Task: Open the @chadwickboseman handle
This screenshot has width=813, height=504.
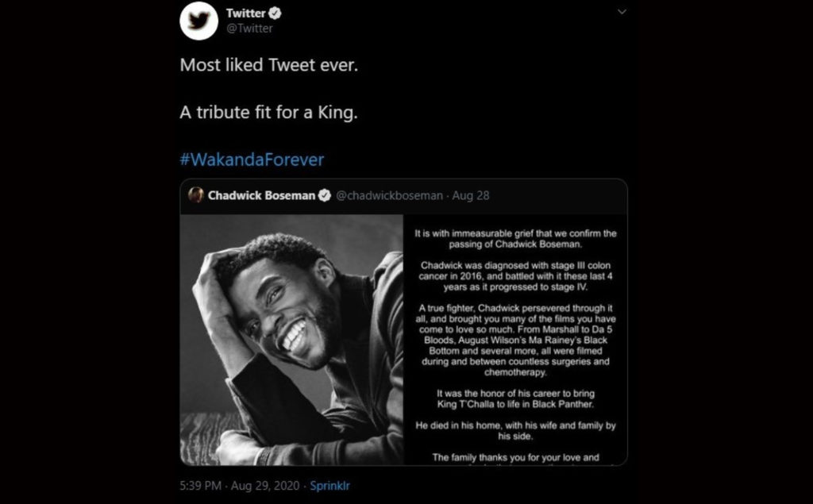Action: pyautogui.click(x=390, y=195)
